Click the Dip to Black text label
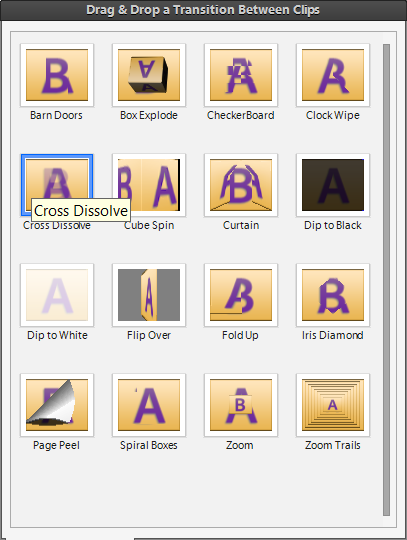This screenshot has height=540, width=407. (333, 225)
